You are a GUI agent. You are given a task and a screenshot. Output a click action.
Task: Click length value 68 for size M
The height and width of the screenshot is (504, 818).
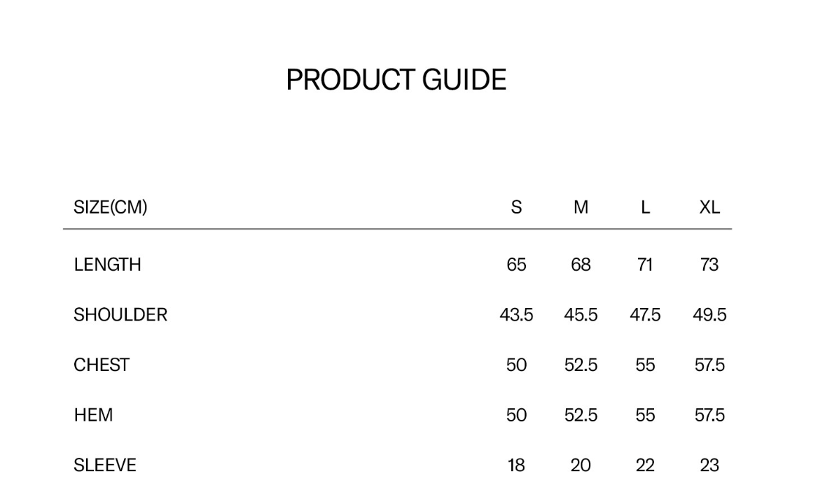click(x=581, y=265)
